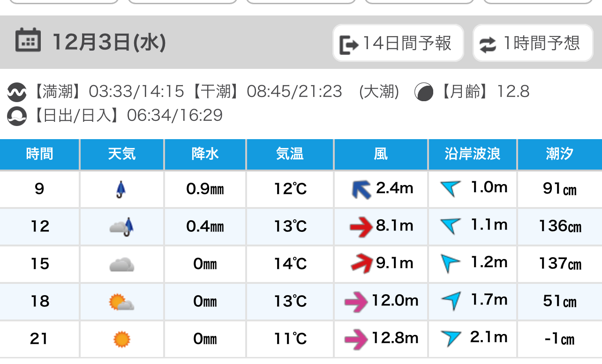Click the 風 column header

381,154
